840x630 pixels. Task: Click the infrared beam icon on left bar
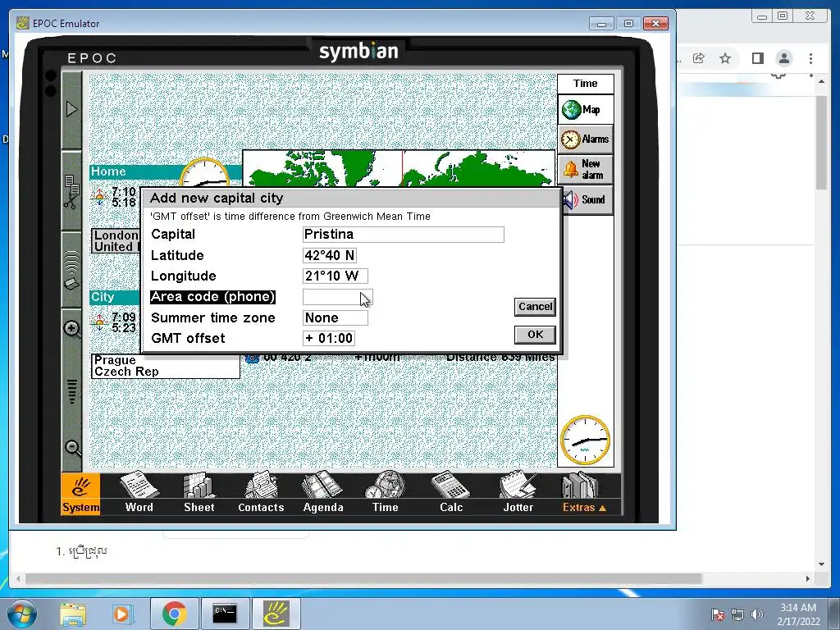(x=71, y=271)
